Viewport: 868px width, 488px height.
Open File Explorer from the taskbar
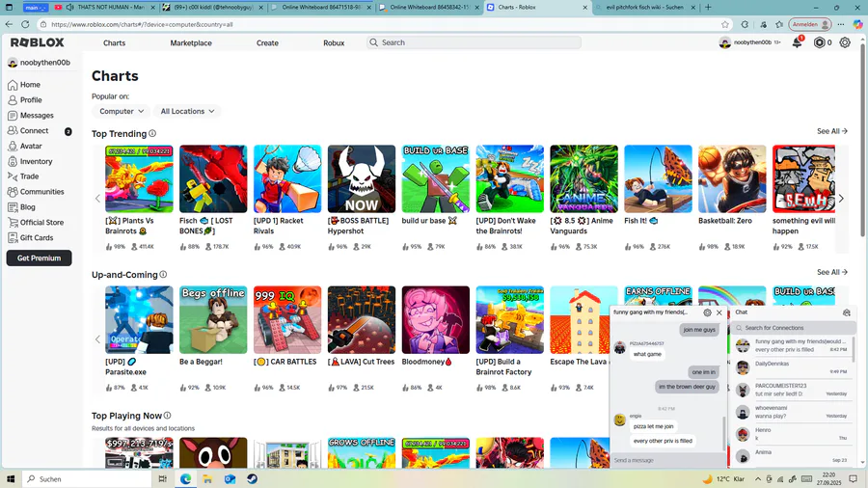[207, 479]
